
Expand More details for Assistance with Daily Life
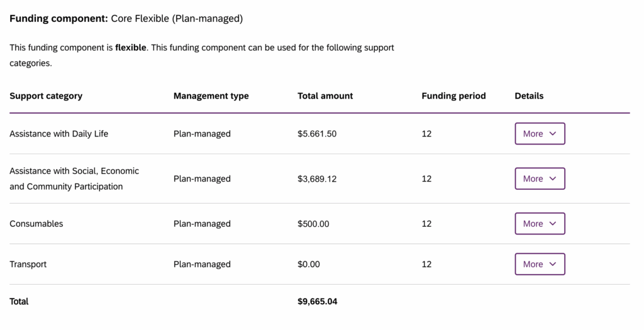[540, 134]
